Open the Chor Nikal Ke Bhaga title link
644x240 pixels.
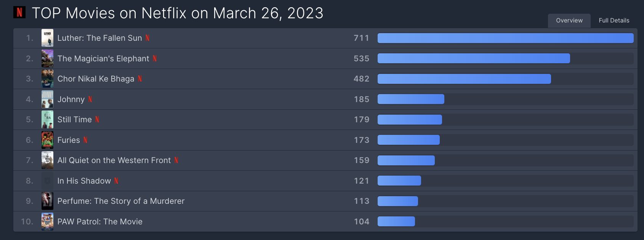click(x=96, y=79)
